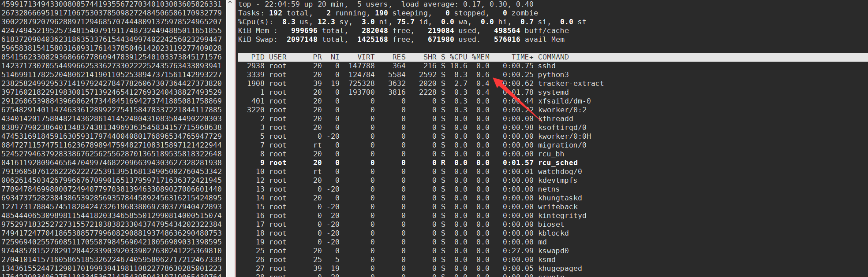Click the %MEM column header
This screenshot has width=868, height=277.
pos(480,57)
